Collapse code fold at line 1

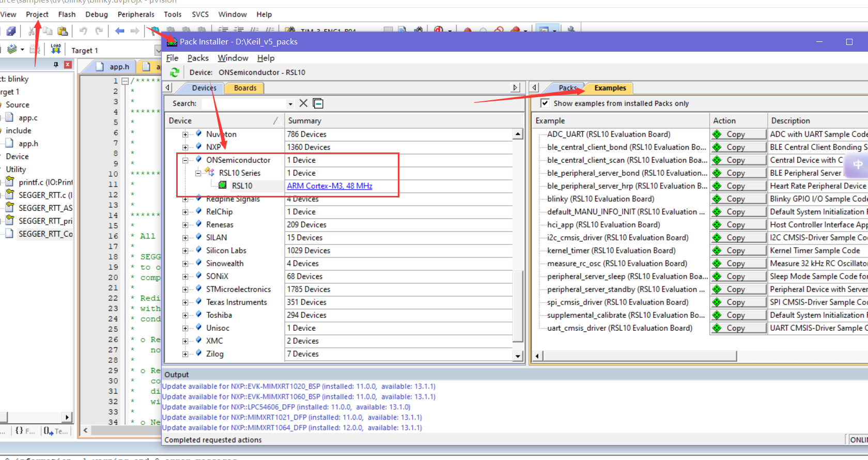[x=125, y=81]
